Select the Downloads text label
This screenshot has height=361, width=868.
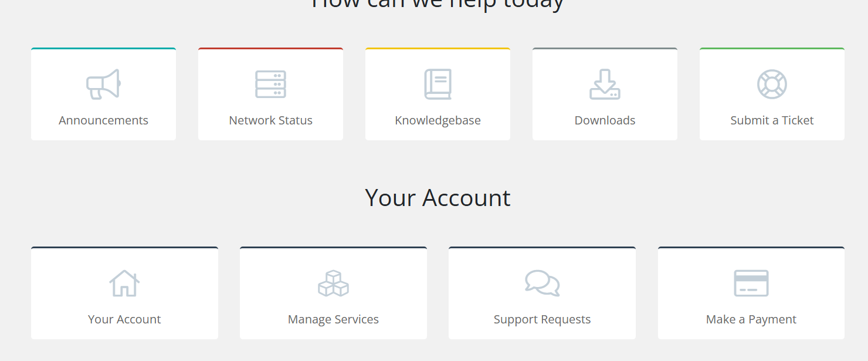(x=605, y=120)
